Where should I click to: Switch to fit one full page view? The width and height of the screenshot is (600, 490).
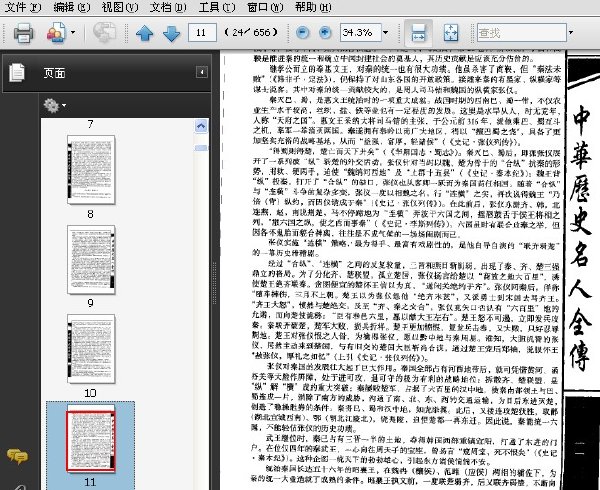coord(451,33)
